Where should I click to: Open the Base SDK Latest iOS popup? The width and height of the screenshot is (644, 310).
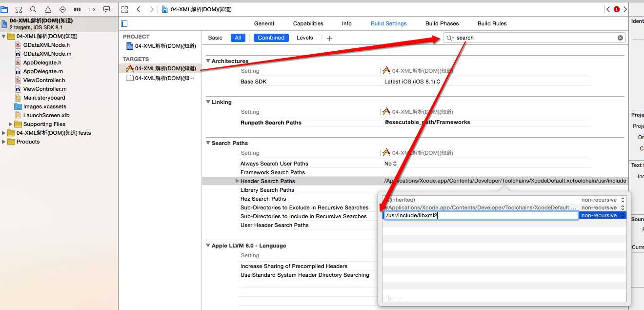412,82
